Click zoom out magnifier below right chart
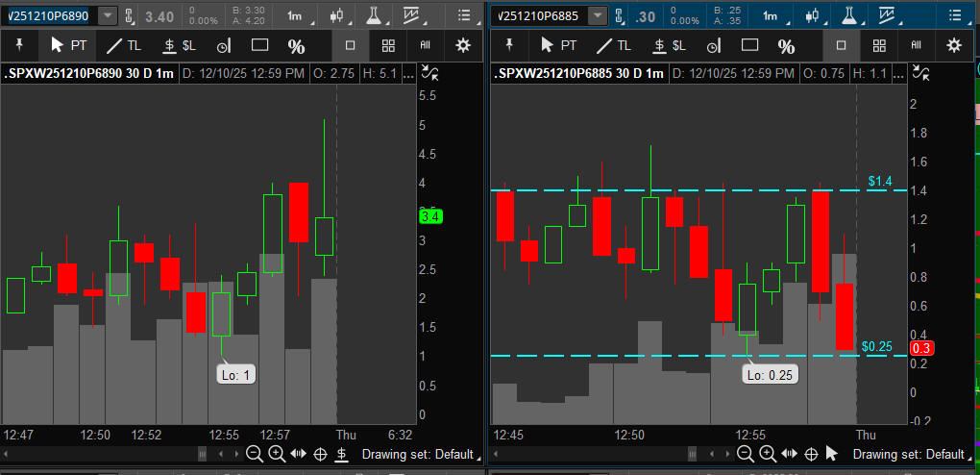980x475 pixels. (745, 454)
